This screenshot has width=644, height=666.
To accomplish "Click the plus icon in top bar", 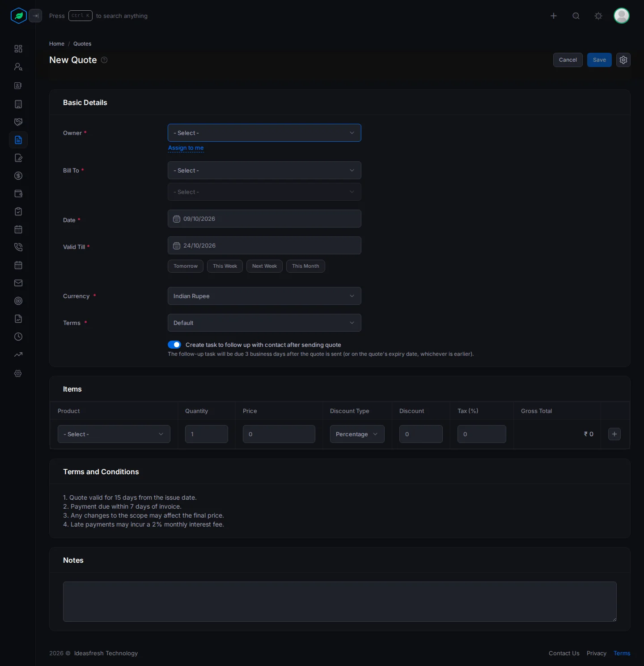I will (554, 16).
